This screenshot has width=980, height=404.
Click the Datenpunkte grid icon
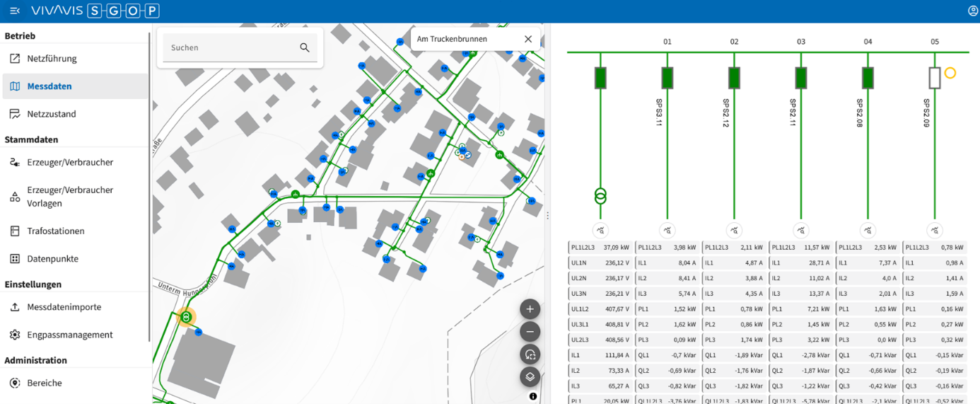pos(15,259)
